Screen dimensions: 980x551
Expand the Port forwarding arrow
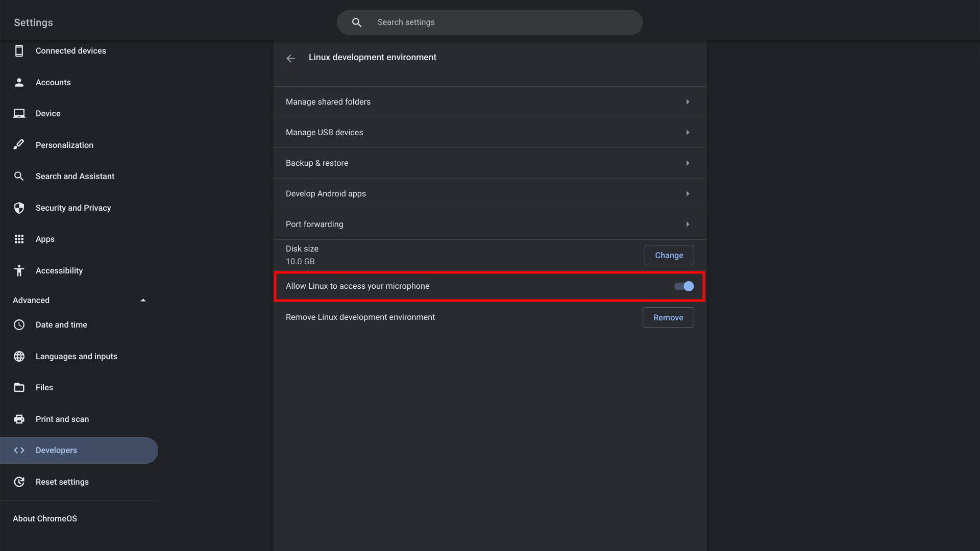(x=688, y=224)
